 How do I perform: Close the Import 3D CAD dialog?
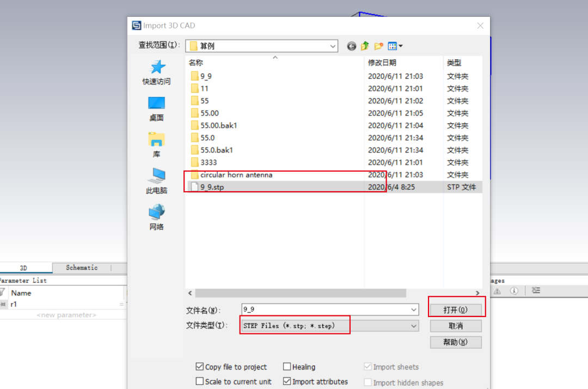click(x=480, y=26)
